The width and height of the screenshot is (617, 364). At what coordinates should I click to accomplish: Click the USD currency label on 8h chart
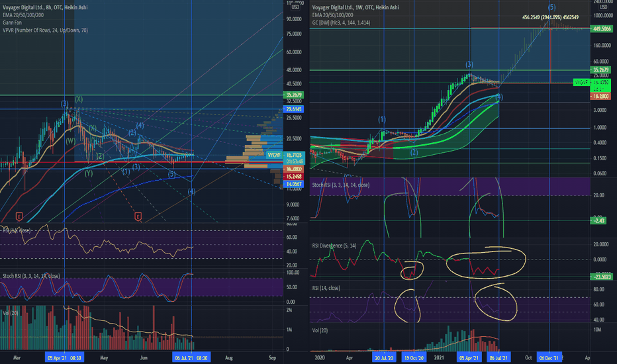[295, 7]
